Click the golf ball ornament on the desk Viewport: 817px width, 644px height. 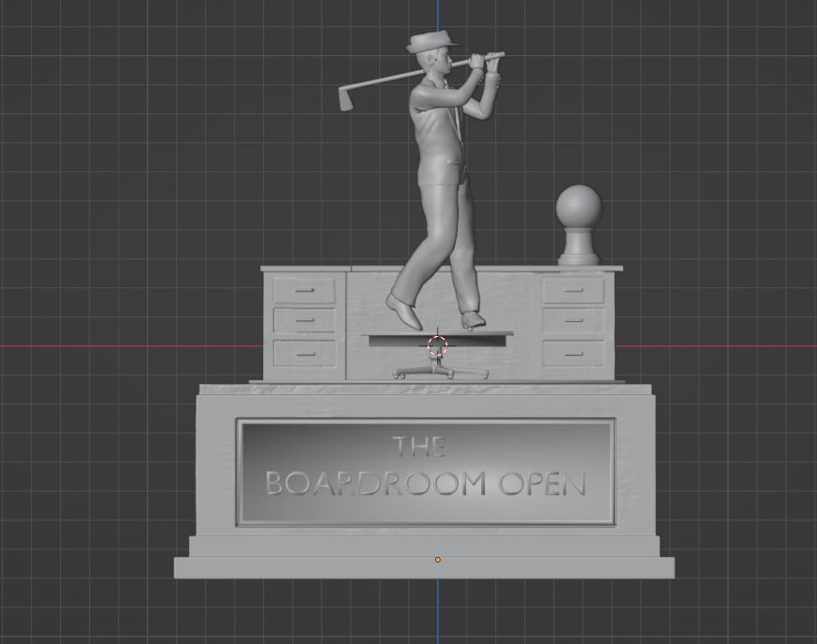579,208
